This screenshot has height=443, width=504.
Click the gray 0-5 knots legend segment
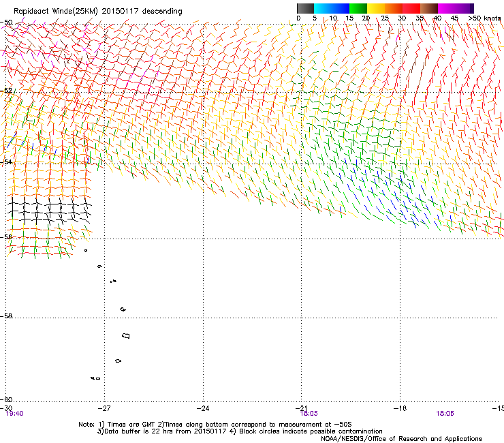point(305,8)
